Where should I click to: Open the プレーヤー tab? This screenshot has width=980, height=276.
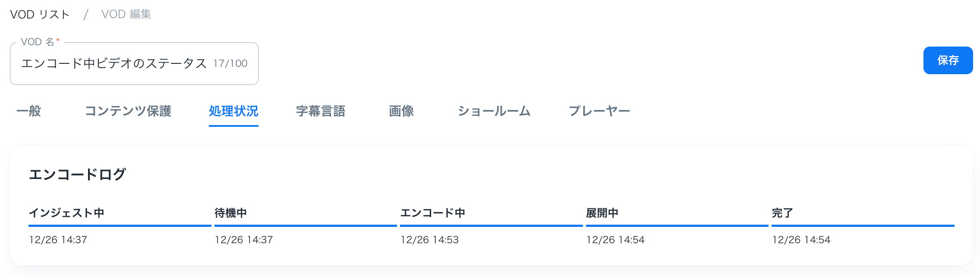(600, 111)
